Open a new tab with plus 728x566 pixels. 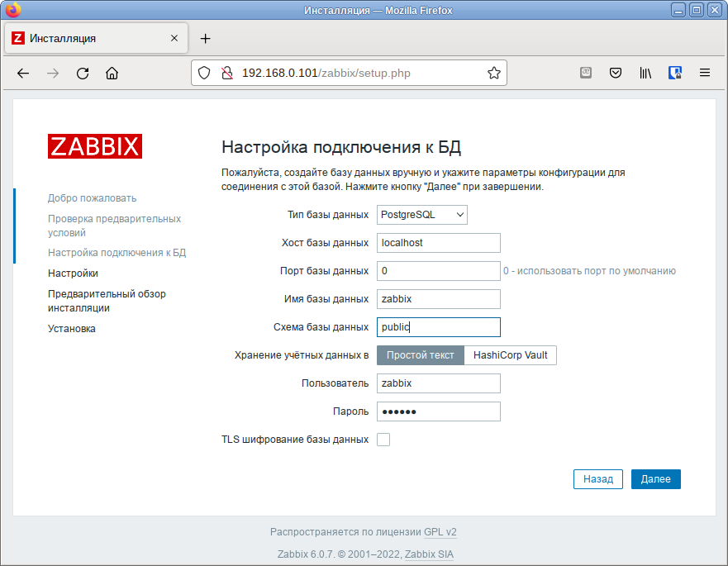click(205, 39)
